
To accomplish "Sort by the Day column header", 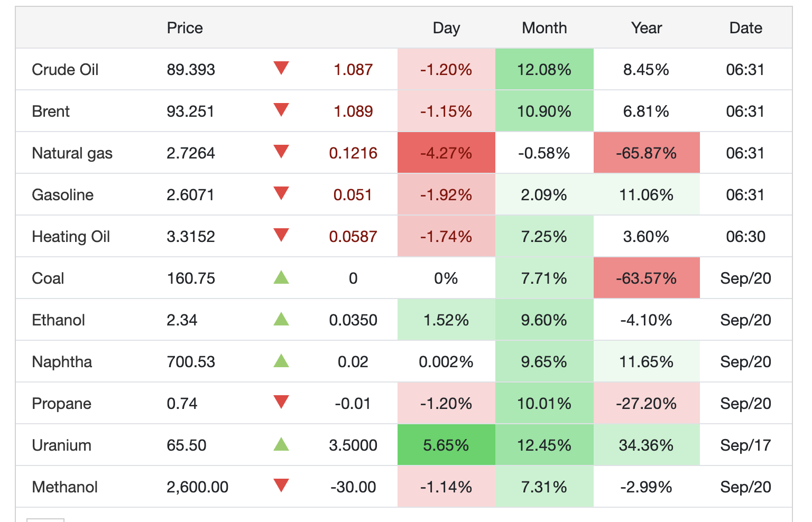I will click(x=446, y=27).
